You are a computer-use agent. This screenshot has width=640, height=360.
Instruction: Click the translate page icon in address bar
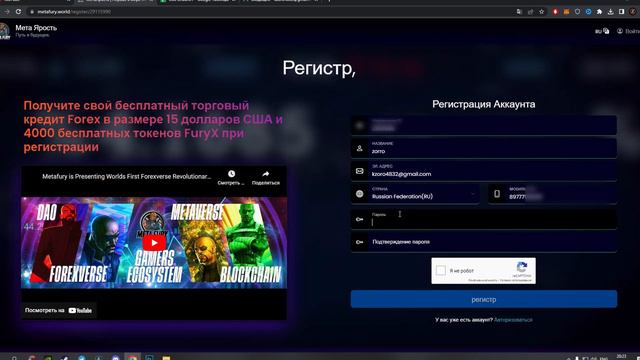(x=519, y=12)
